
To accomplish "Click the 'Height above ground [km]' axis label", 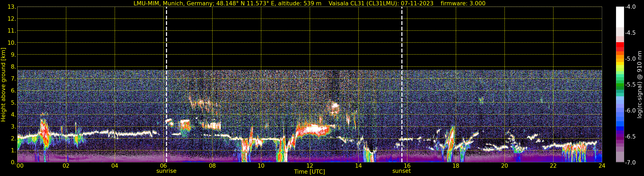I will (3, 85).
